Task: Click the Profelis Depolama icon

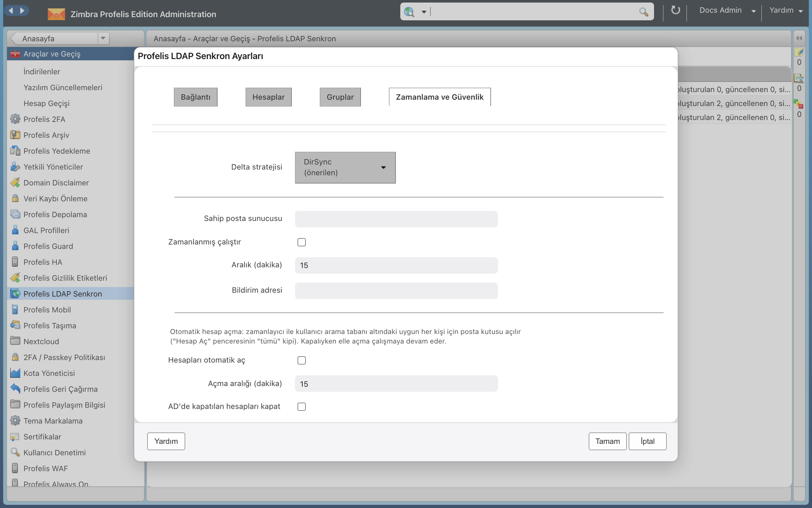Action: click(15, 214)
